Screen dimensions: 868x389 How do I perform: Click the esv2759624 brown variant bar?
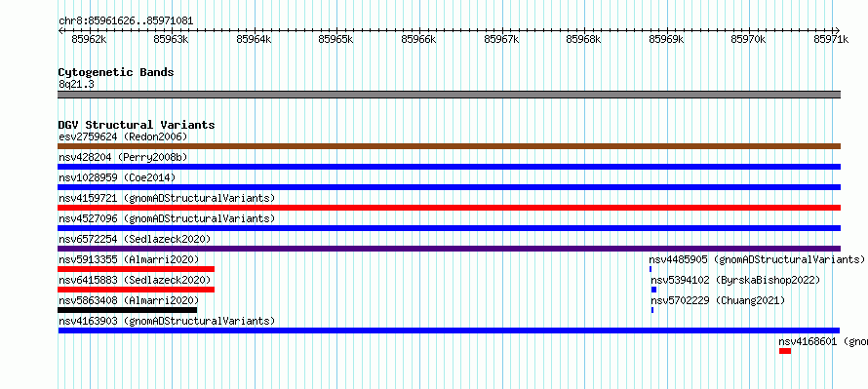(449, 146)
